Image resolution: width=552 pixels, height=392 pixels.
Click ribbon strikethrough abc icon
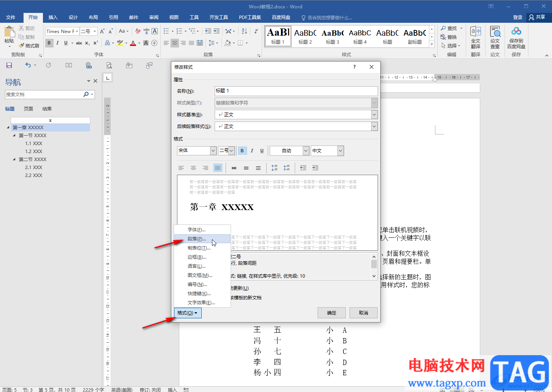coord(79,43)
